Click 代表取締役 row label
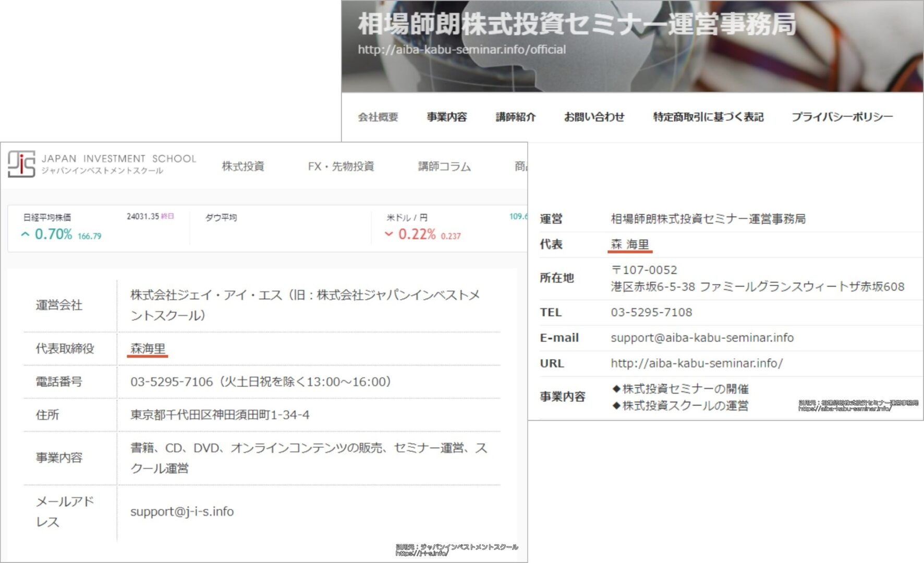924x563 pixels. point(65,349)
